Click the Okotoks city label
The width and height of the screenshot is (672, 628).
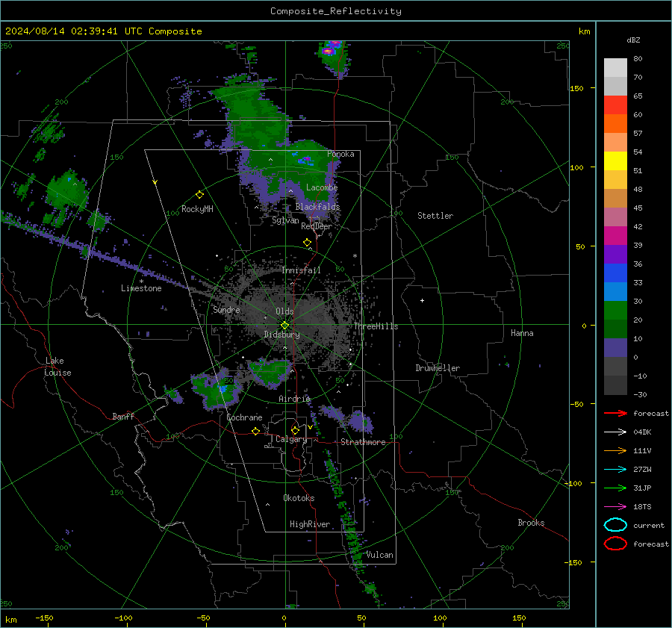point(299,498)
